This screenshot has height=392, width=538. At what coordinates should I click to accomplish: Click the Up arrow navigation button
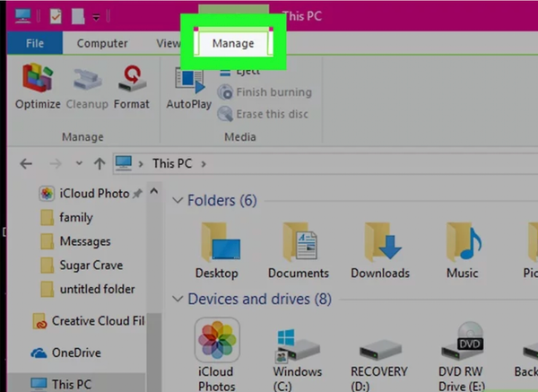(x=99, y=164)
